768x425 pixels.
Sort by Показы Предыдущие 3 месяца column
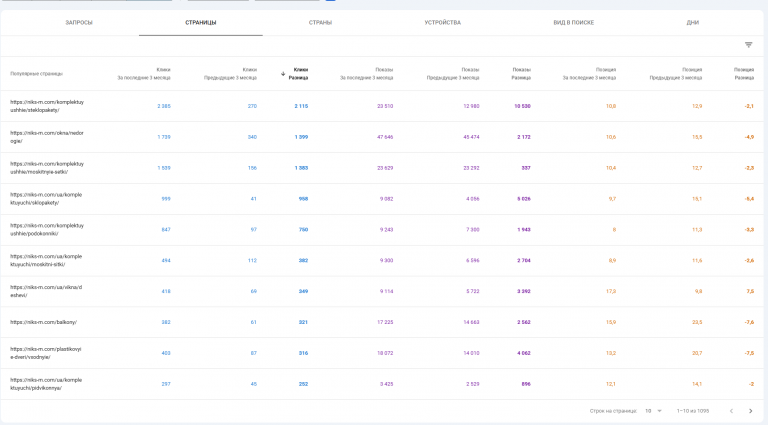[453, 73]
